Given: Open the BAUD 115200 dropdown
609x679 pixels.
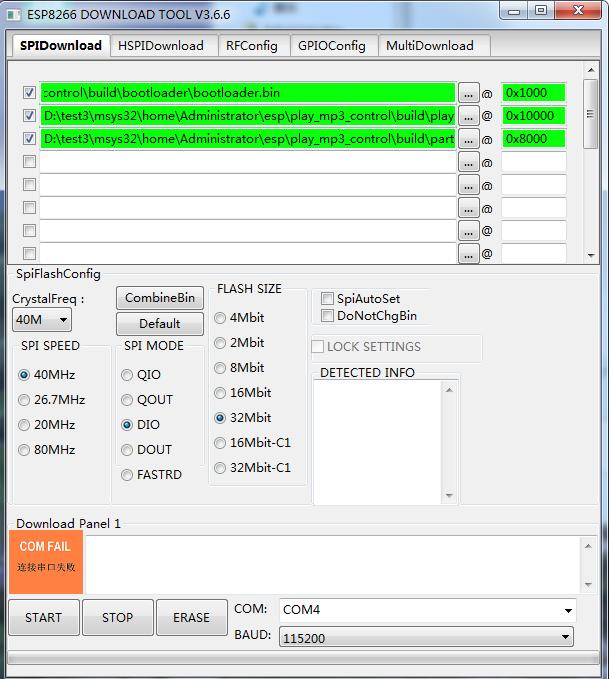Looking at the screenshot, I should point(426,637).
